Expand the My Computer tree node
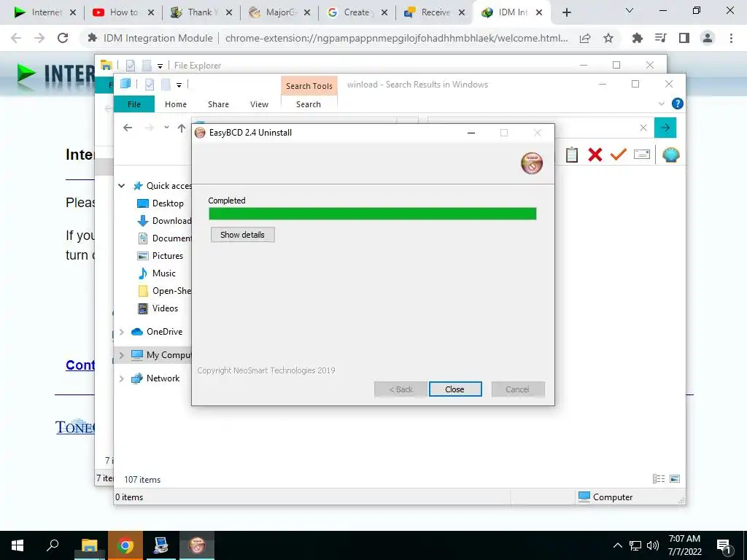The image size is (747, 560). (122, 355)
